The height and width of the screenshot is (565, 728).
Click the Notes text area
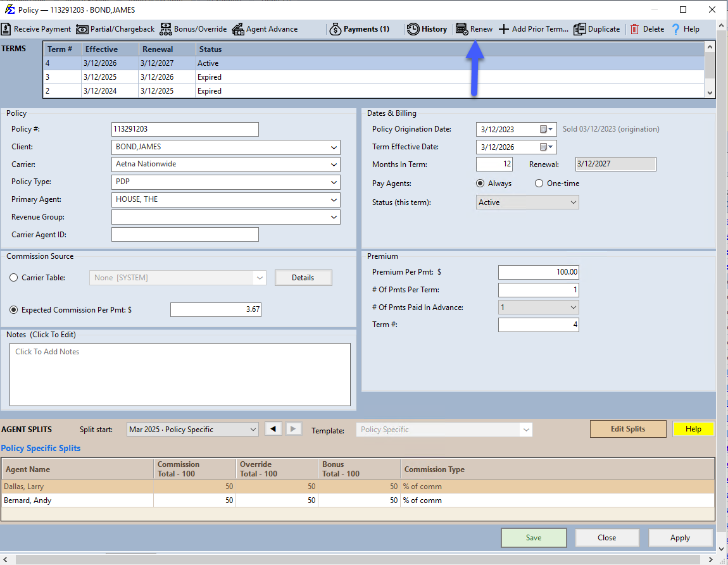coord(180,375)
